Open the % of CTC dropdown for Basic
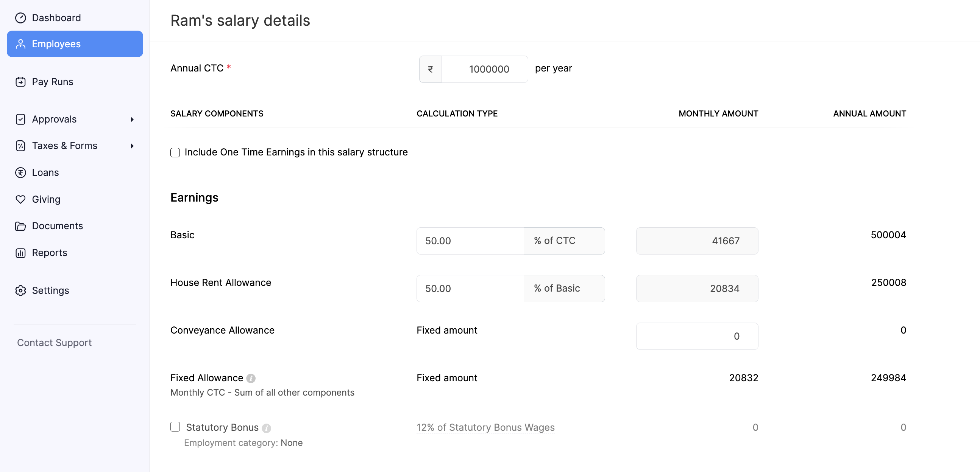The width and height of the screenshot is (980, 472). coord(564,241)
